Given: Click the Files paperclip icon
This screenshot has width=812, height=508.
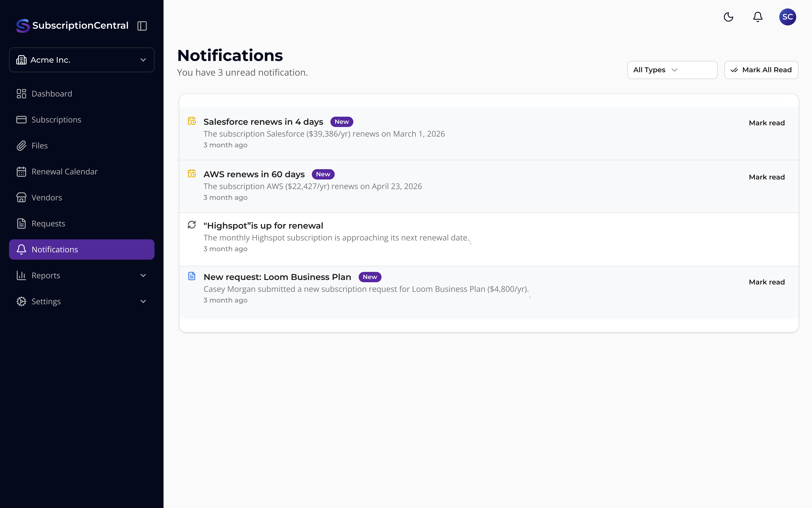Looking at the screenshot, I should [x=21, y=145].
